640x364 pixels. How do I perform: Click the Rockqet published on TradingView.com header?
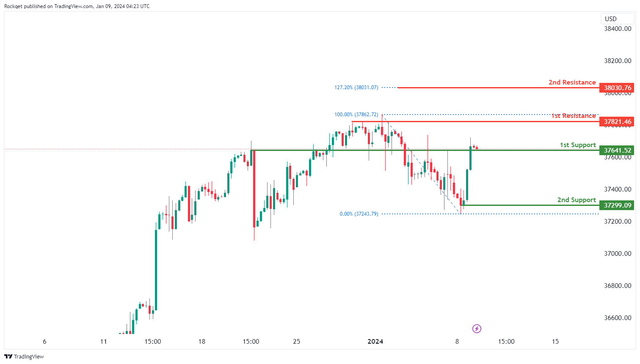pyautogui.click(x=77, y=6)
